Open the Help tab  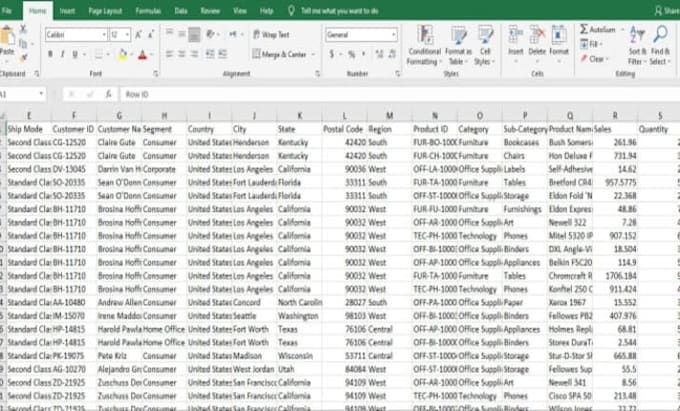266,11
